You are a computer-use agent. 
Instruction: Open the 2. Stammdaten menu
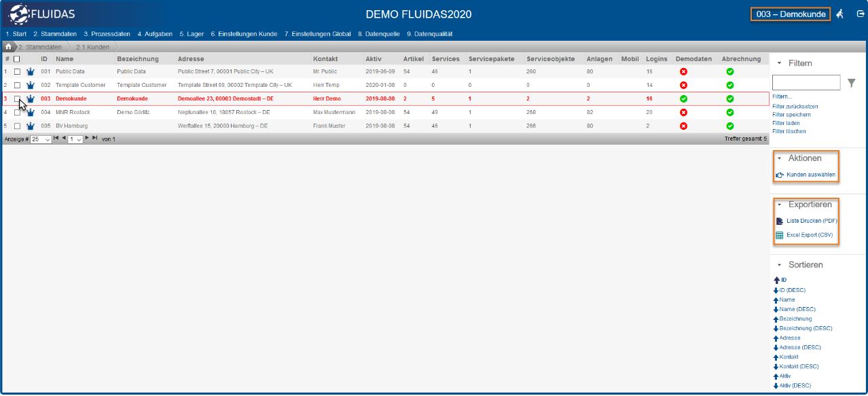tap(54, 34)
